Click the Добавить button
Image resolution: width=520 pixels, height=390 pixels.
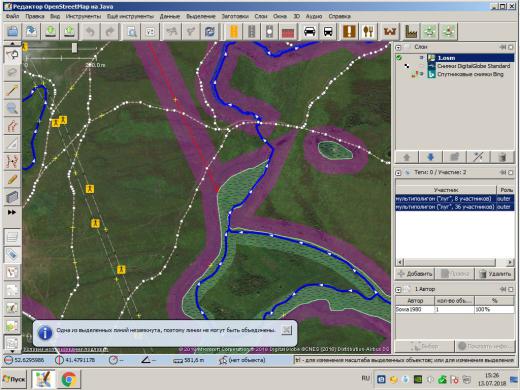tap(415, 274)
